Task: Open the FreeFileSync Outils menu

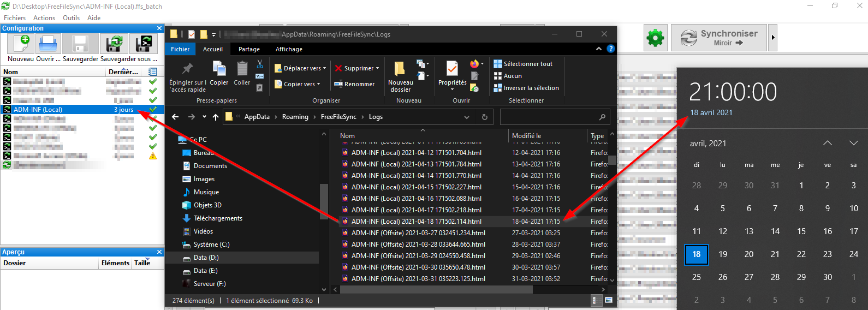Action: click(x=71, y=18)
